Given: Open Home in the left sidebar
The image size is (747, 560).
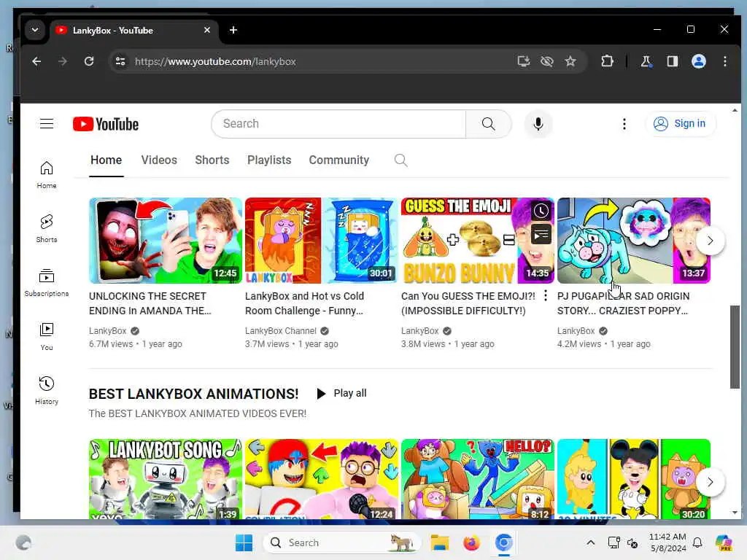Looking at the screenshot, I should pos(46,175).
